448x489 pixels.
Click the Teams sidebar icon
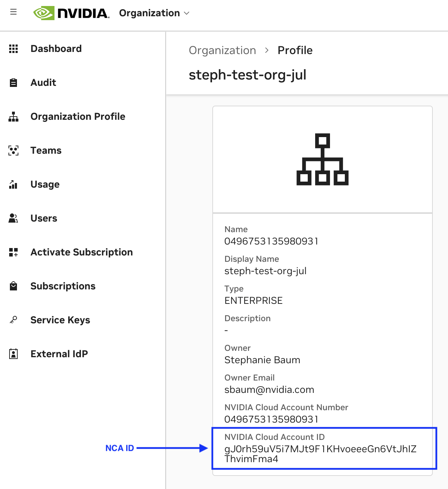click(13, 151)
